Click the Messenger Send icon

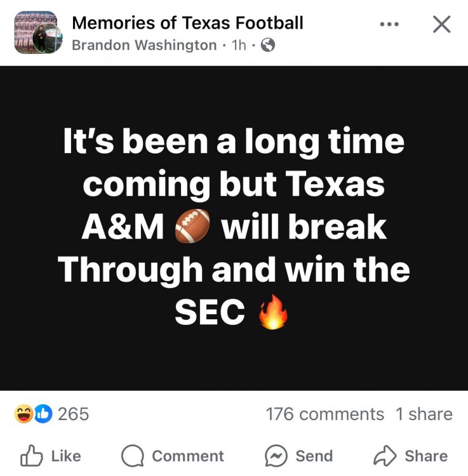[276, 456]
